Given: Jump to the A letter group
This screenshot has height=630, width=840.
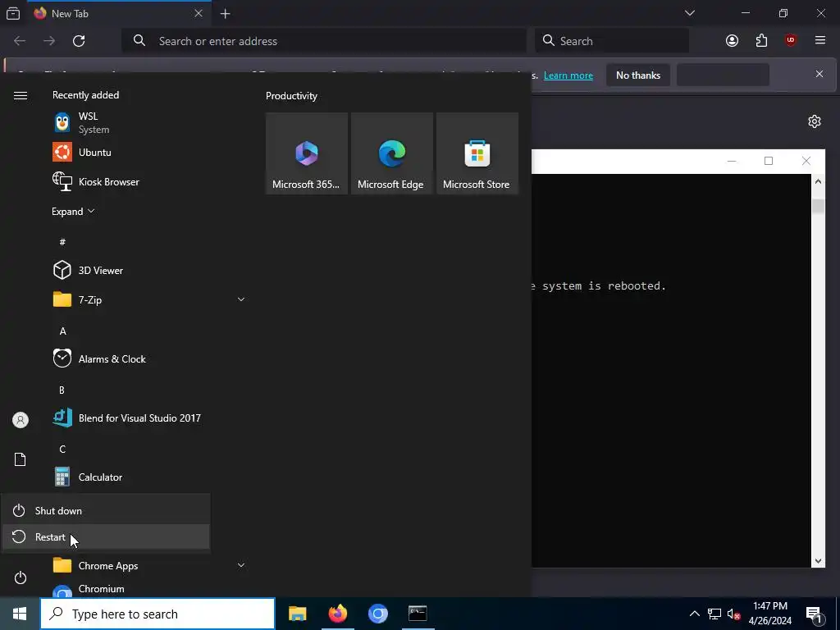Looking at the screenshot, I should click(62, 331).
